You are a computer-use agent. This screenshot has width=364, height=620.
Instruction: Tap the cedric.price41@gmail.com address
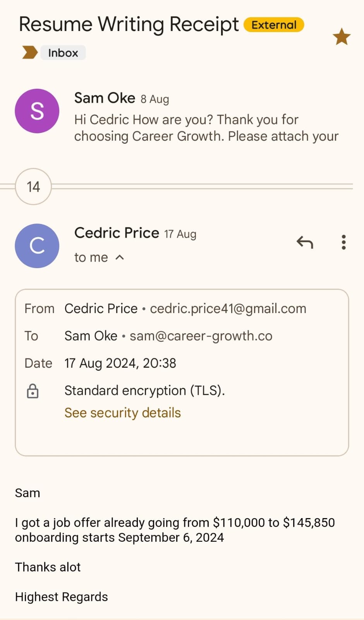[x=228, y=308]
